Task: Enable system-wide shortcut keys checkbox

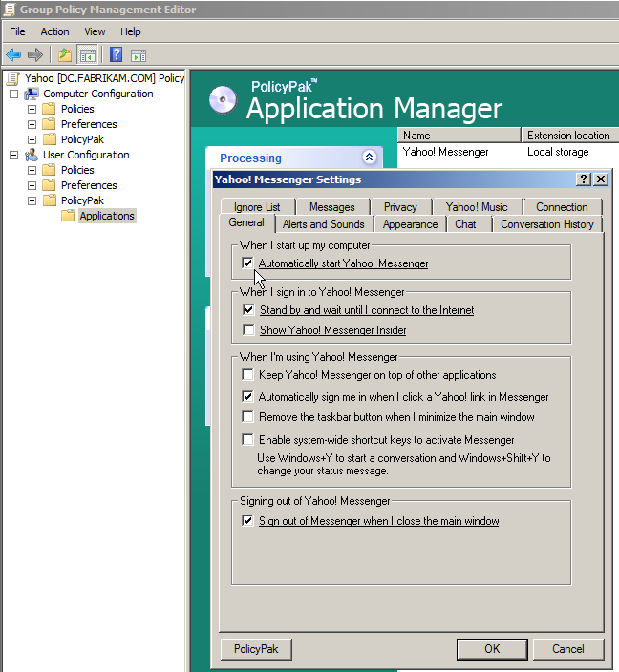Action: pos(247,440)
